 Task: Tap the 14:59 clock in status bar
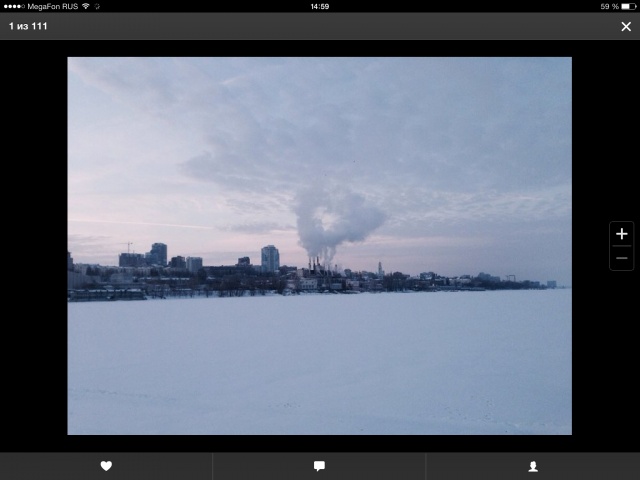pos(319,6)
